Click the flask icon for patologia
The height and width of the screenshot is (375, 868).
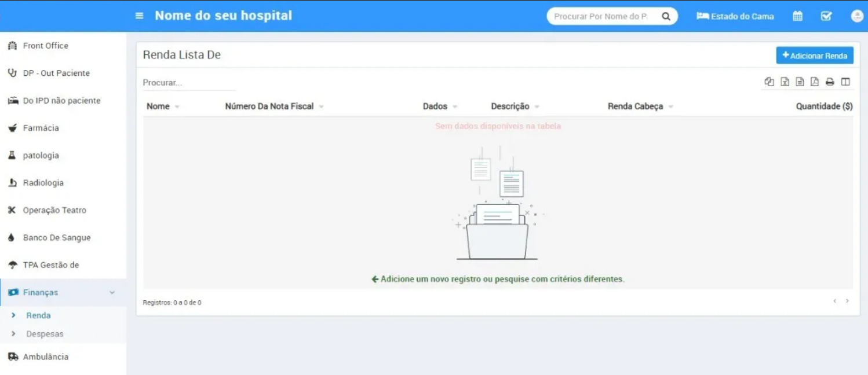click(12, 155)
